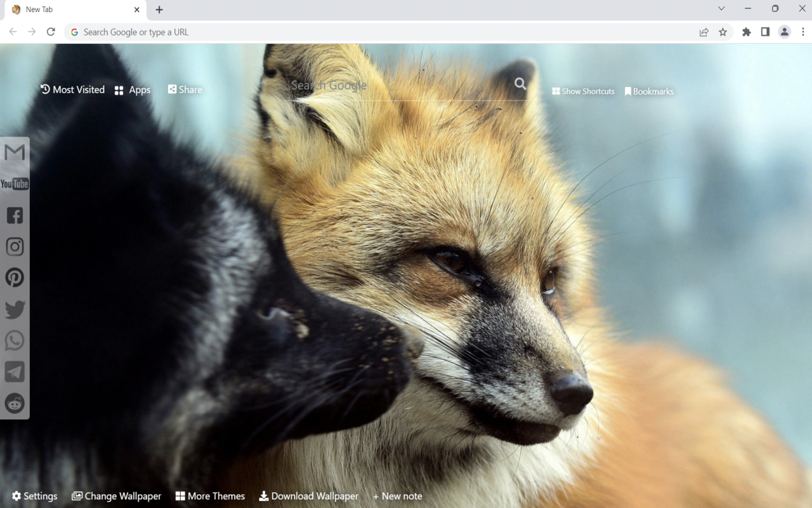Open Most Visited sites list
This screenshot has height=508, width=812.
click(x=72, y=90)
